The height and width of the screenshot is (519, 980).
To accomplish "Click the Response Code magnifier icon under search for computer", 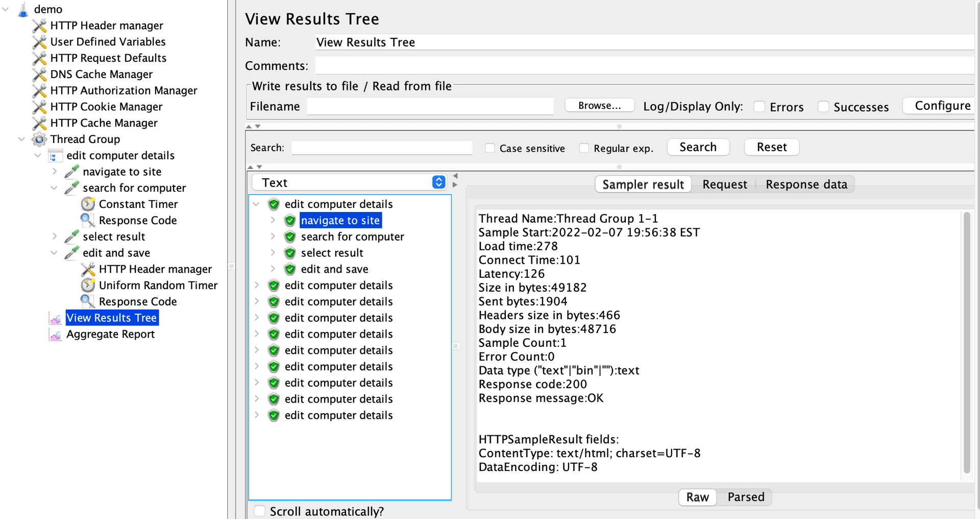I will pyautogui.click(x=88, y=220).
